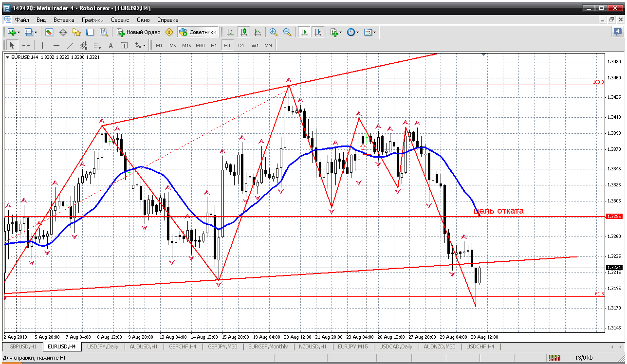
Task: Switch chart to candlestick mode
Action: [x=244, y=32]
